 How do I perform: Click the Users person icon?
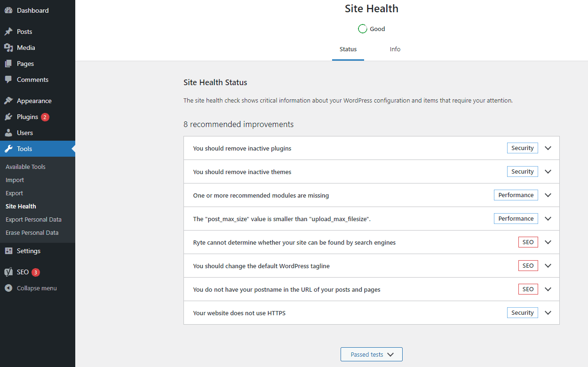pyautogui.click(x=8, y=133)
